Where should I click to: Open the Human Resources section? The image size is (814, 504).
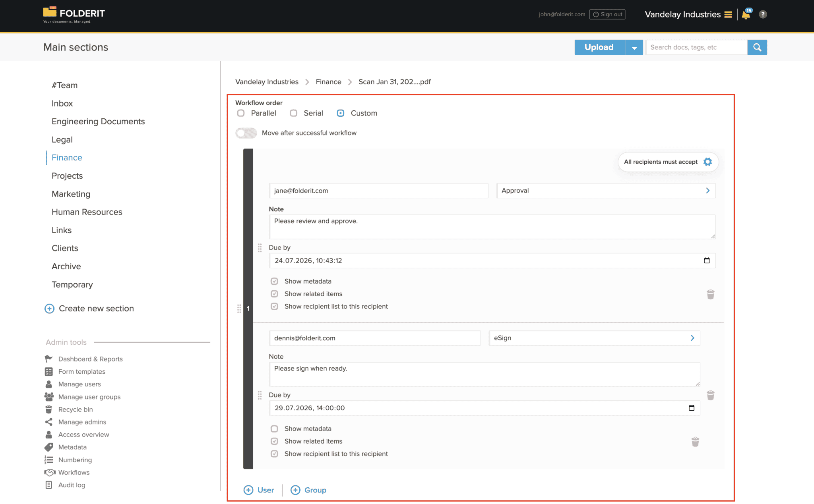87,212
